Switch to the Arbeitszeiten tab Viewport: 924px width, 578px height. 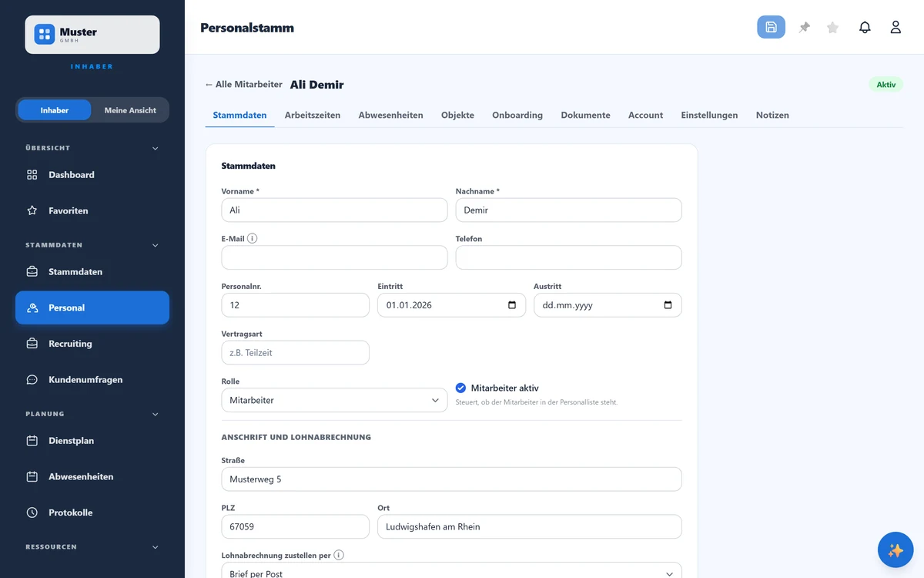(x=313, y=115)
